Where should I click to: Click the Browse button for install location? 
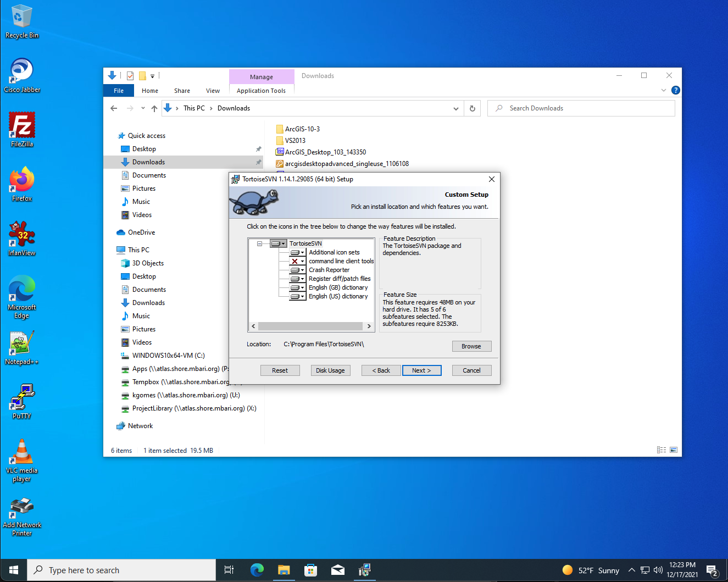pos(471,346)
